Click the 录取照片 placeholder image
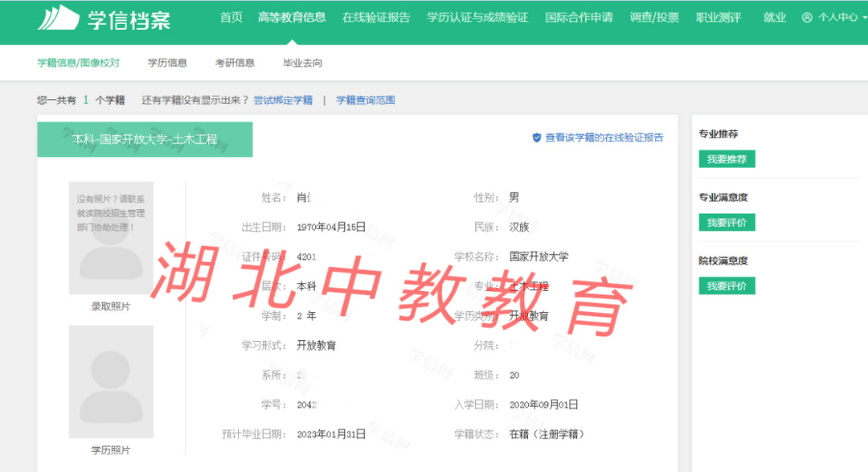868x472 pixels. point(111,238)
